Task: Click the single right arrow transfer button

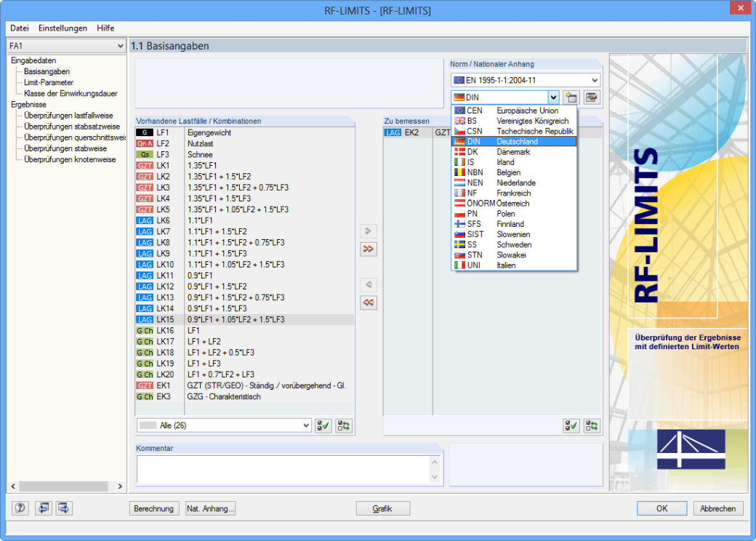Action: click(x=369, y=231)
